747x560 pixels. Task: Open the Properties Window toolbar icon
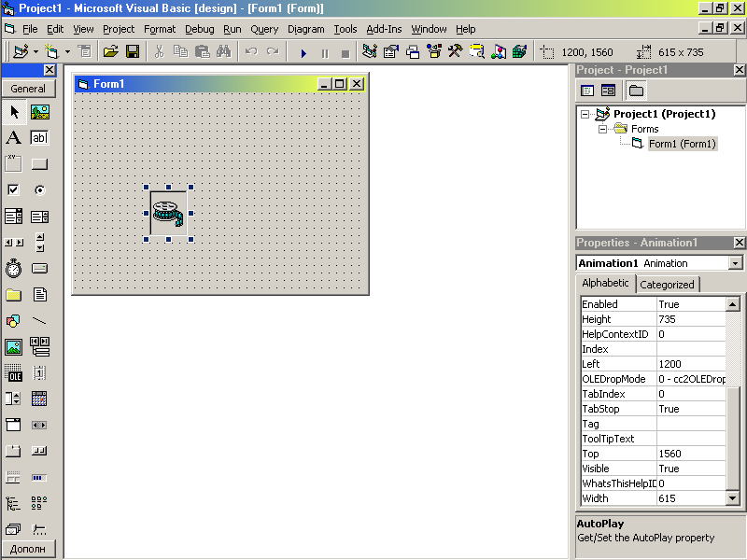(x=391, y=51)
